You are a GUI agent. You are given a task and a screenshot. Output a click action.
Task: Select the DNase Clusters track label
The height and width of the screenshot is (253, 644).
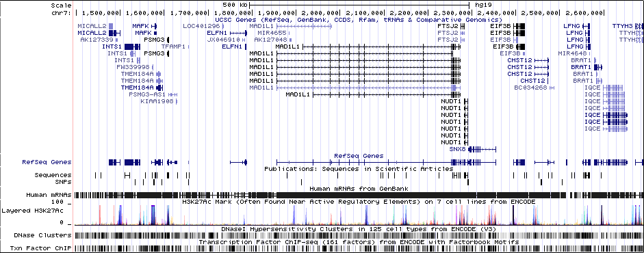coord(42,235)
